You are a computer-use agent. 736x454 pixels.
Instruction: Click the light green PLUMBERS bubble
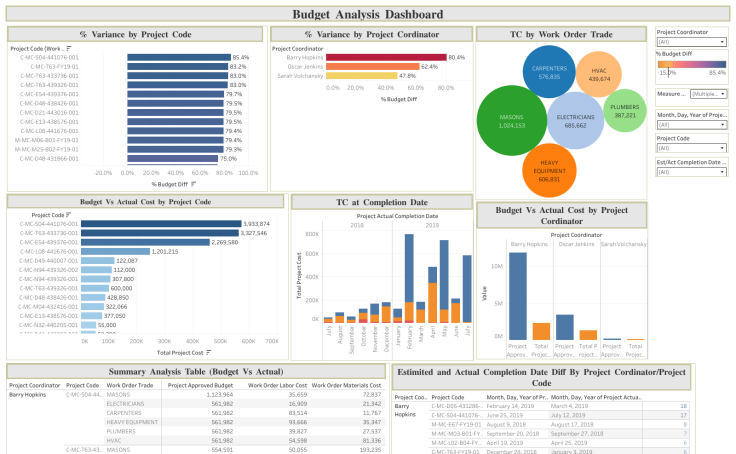(625, 111)
